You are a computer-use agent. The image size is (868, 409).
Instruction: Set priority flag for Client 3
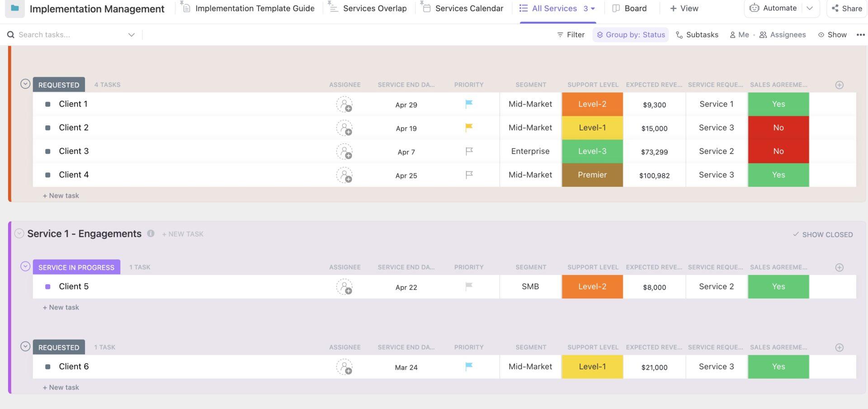[469, 151]
